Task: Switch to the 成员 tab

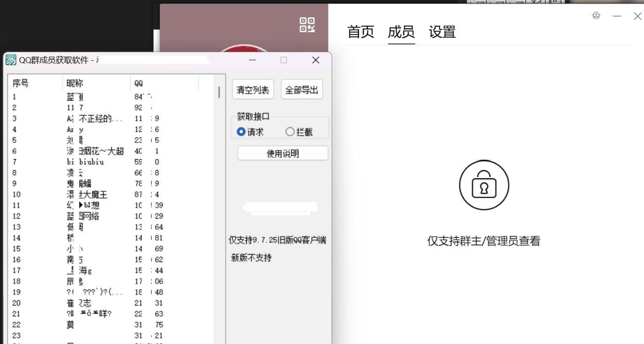Action: 401,32
